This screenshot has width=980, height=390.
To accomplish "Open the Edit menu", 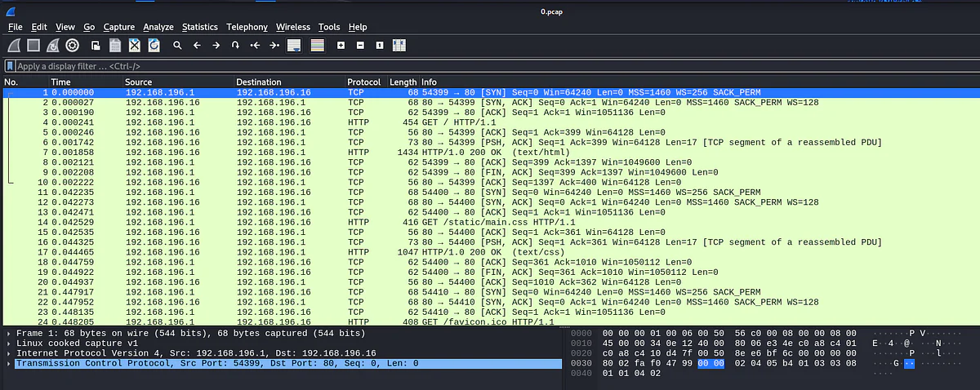I will 39,27.
